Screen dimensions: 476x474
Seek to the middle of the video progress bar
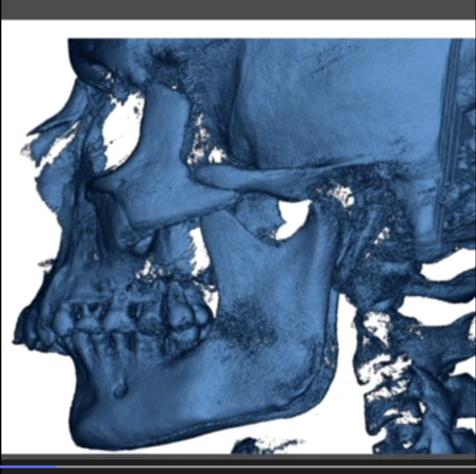[x=238, y=467]
